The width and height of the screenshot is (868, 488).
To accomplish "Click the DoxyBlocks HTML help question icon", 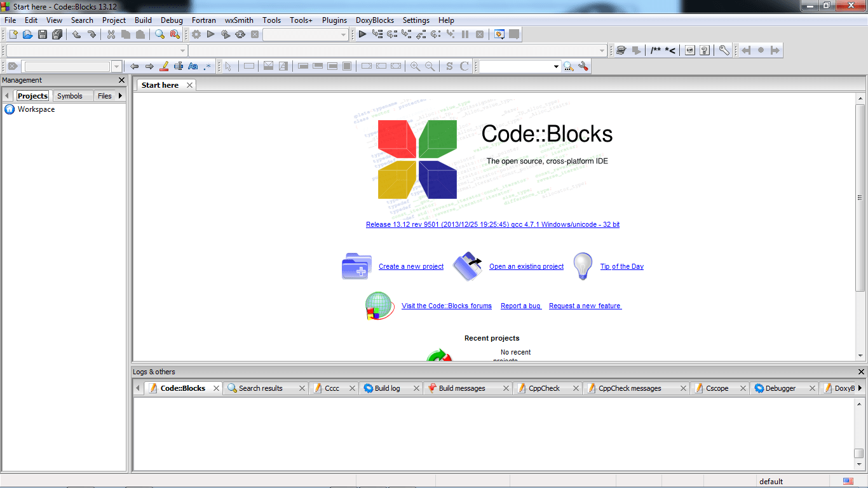I will pos(705,50).
